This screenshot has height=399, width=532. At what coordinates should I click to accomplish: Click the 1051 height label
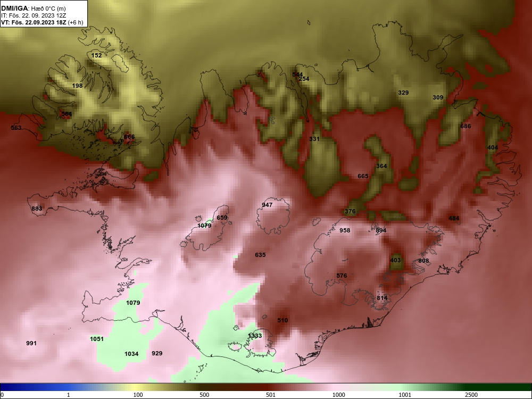(x=97, y=339)
